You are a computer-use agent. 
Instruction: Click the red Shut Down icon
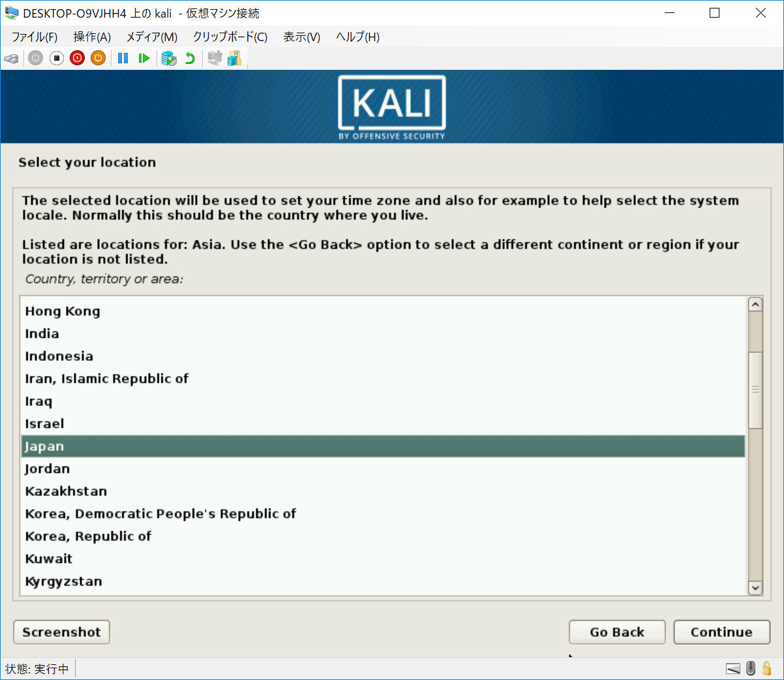78,59
